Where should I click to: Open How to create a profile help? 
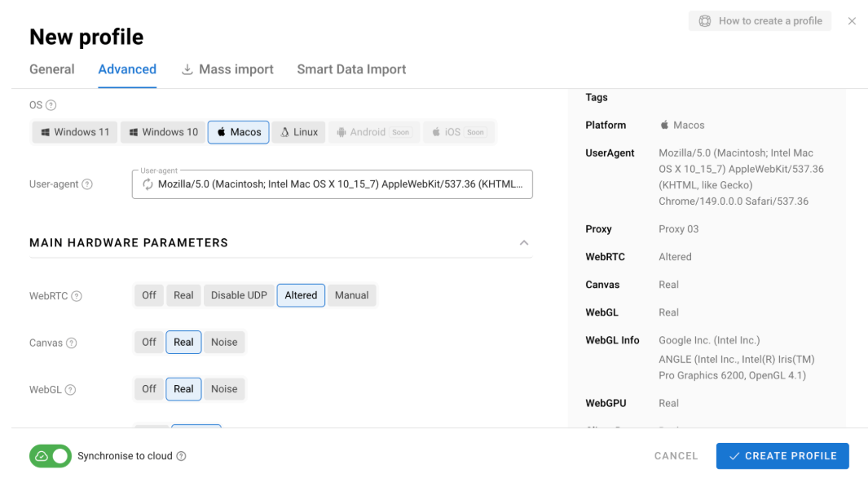(760, 21)
